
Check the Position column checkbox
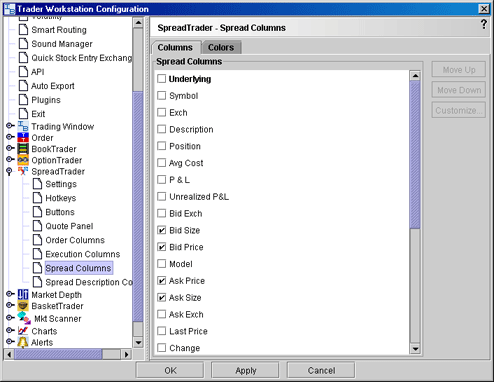click(162, 146)
